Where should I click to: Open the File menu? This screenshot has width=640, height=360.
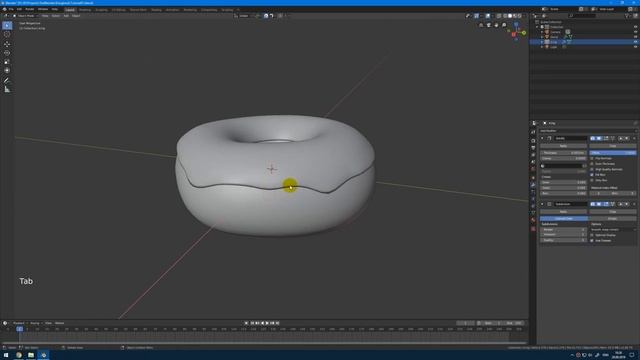11,9
